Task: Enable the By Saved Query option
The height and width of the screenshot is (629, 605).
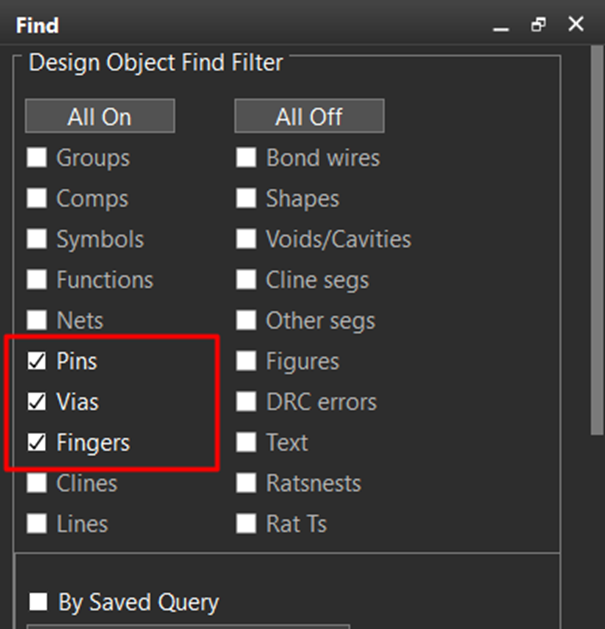Action: (x=39, y=602)
